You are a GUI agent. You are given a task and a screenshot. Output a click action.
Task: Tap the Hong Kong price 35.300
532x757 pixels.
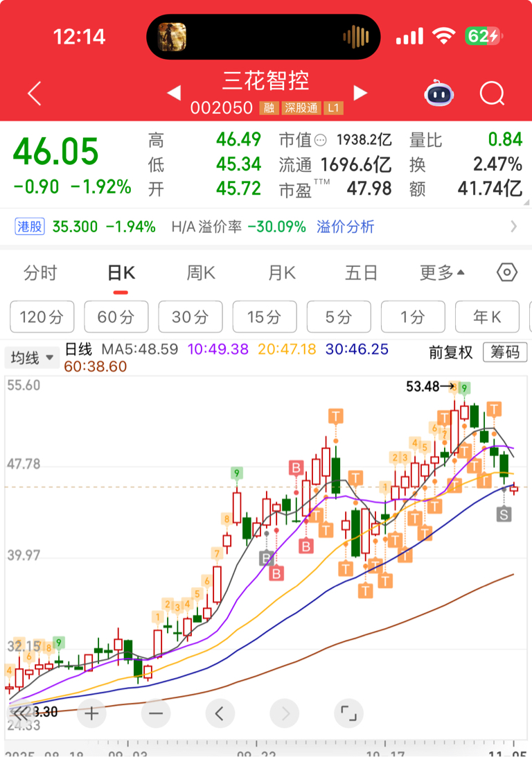76,227
